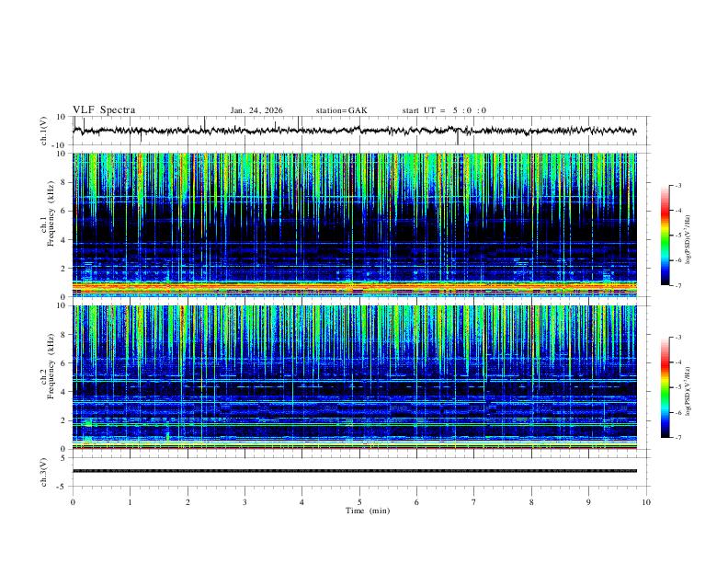The width and height of the screenshot is (728, 563).
Task: Click the "-7" label on ch.1 colorbar
Action: coord(677,286)
